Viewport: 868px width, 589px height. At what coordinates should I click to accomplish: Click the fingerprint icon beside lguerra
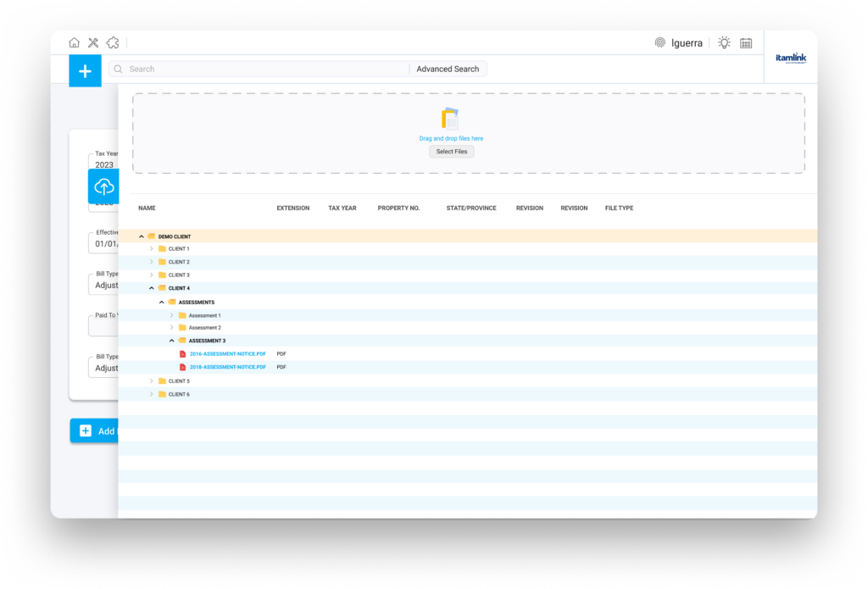[x=659, y=43]
